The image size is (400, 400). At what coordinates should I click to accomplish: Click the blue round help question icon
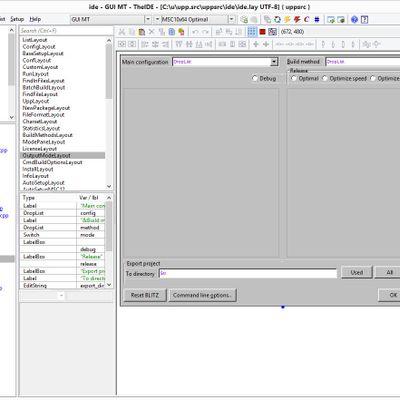[354, 19]
